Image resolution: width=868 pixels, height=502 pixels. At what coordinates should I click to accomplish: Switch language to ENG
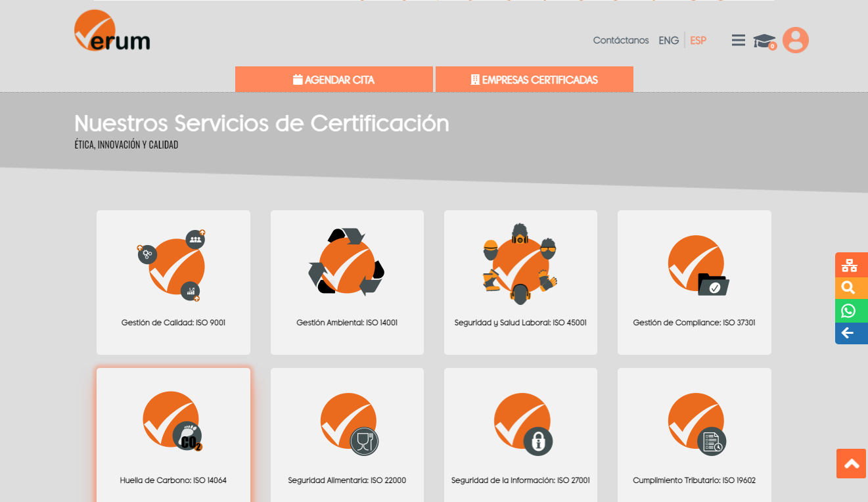[x=668, y=41]
